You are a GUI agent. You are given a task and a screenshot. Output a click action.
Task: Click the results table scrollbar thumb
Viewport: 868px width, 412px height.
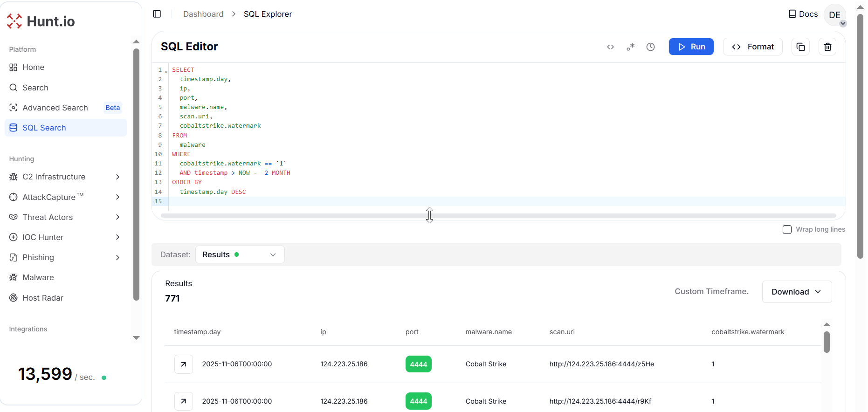(x=827, y=342)
